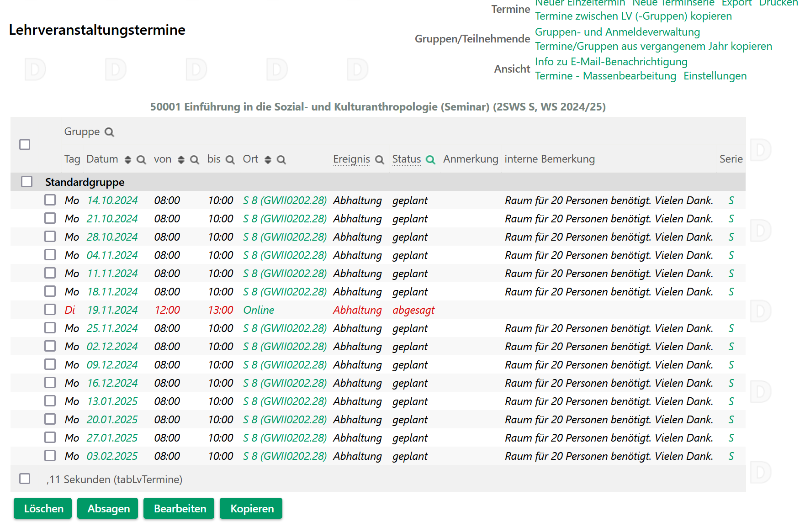
Task: Select the 18.11.2024 appointment checkbox
Action: point(50,291)
